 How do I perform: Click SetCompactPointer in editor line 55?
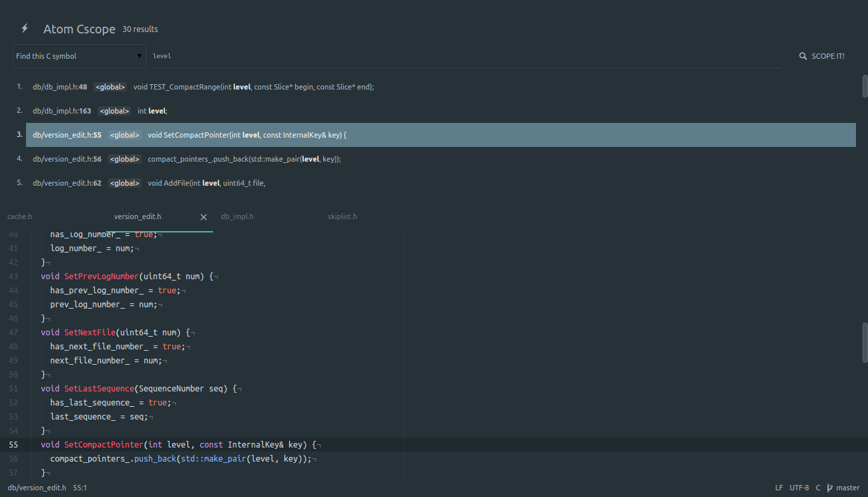(x=103, y=445)
